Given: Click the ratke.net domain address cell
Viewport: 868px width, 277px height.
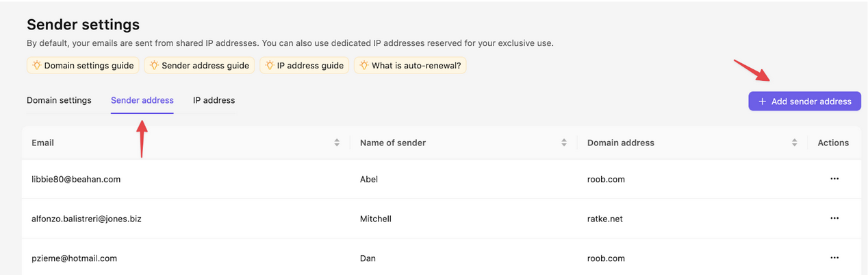Looking at the screenshot, I should [x=605, y=219].
